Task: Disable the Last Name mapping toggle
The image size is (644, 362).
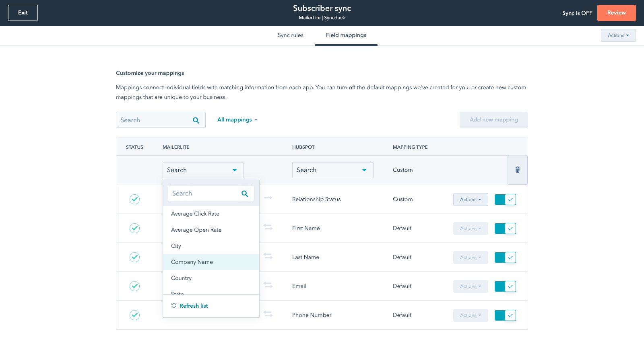Action: pos(505,257)
